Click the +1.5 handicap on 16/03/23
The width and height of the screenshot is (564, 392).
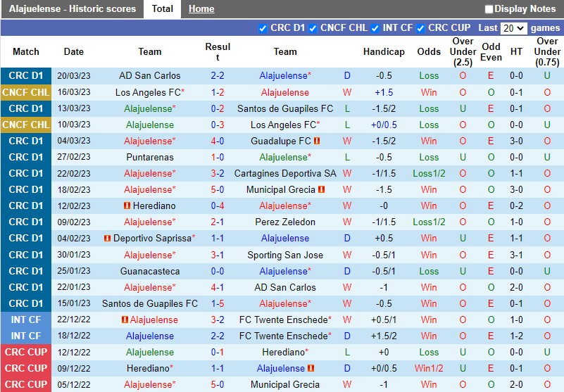pyautogui.click(x=384, y=92)
